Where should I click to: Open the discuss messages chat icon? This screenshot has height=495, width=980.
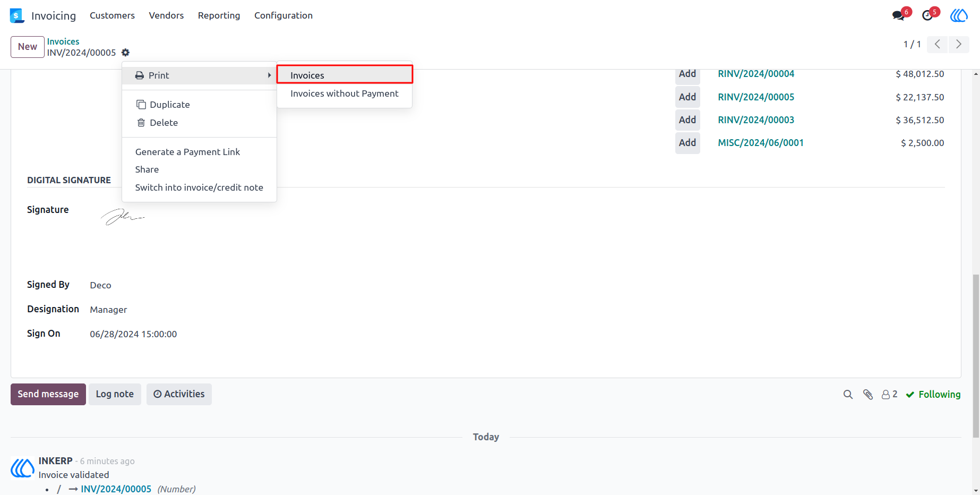899,15
